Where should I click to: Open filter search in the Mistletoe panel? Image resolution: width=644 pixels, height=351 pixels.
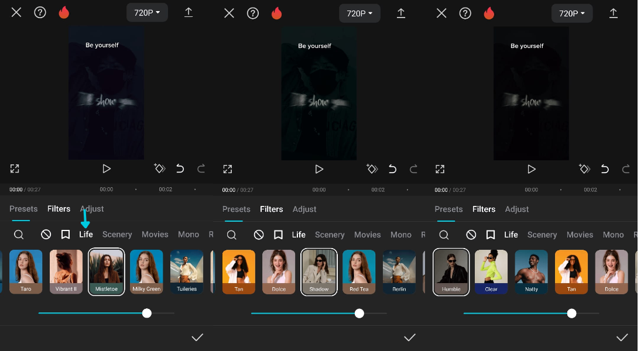pos(19,235)
